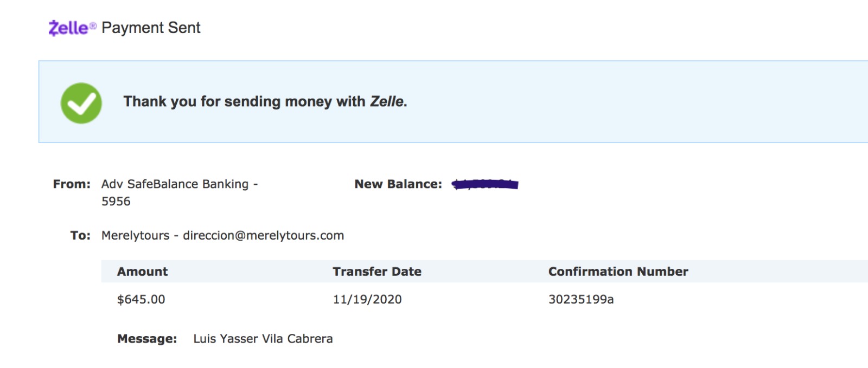Click the To label
This screenshot has width=868, height=368.
(80, 236)
